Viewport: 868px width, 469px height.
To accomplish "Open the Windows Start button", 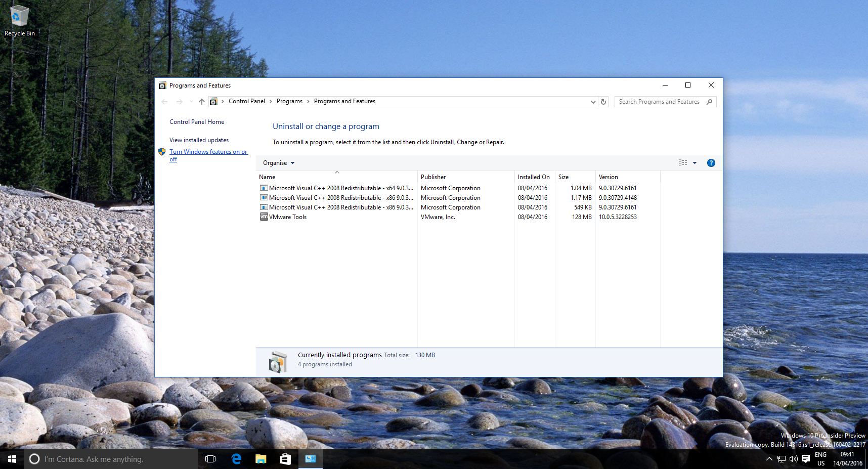I will (12, 459).
